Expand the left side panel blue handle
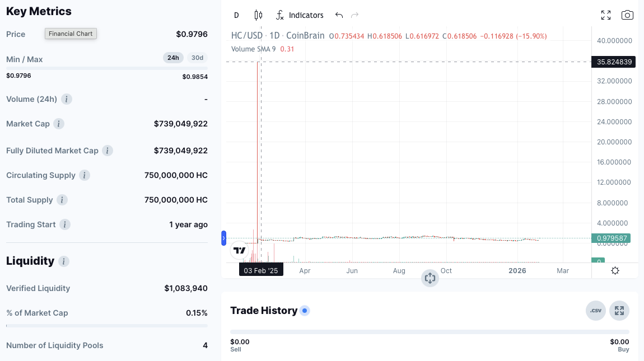The height and width of the screenshot is (361, 644). 224,238
